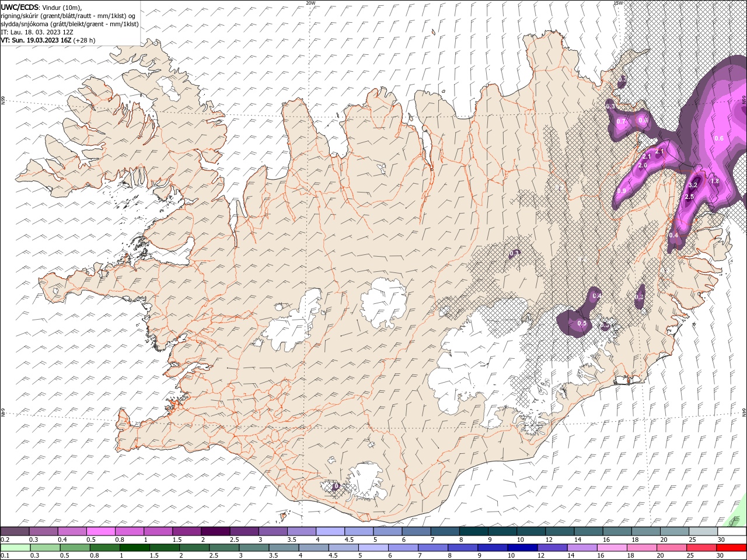Click the 'IT: Lau. 18. 03. 2023 12Z' line
The image size is (747, 560).
coord(37,32)
